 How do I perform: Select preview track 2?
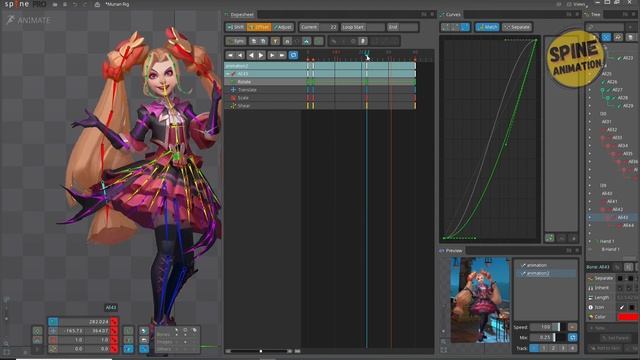pyautogui.click(x=553, y=348)
